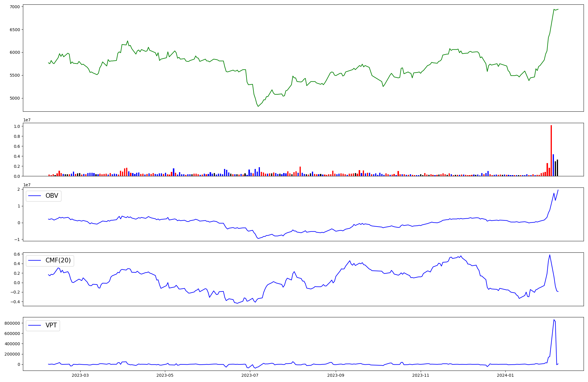
Task: Click the 1e7 multiplier above OBV chart
Action: (x=27, y=185)
